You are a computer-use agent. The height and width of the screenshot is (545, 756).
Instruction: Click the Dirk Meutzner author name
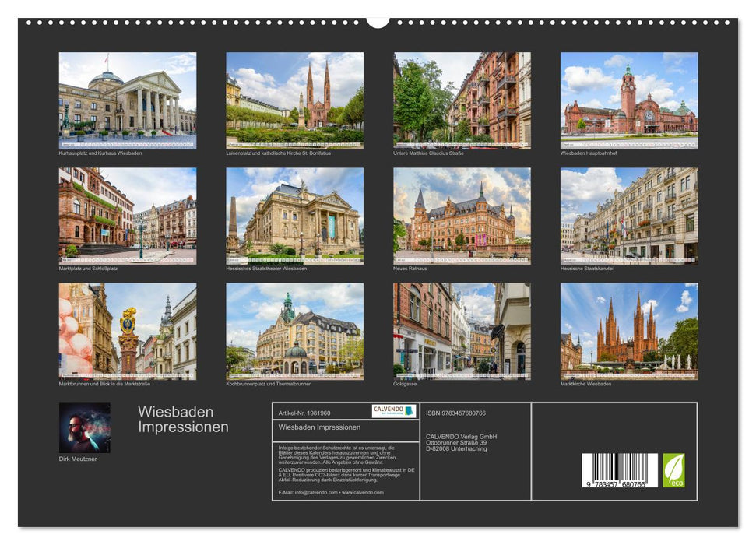[x=79, y=461]
